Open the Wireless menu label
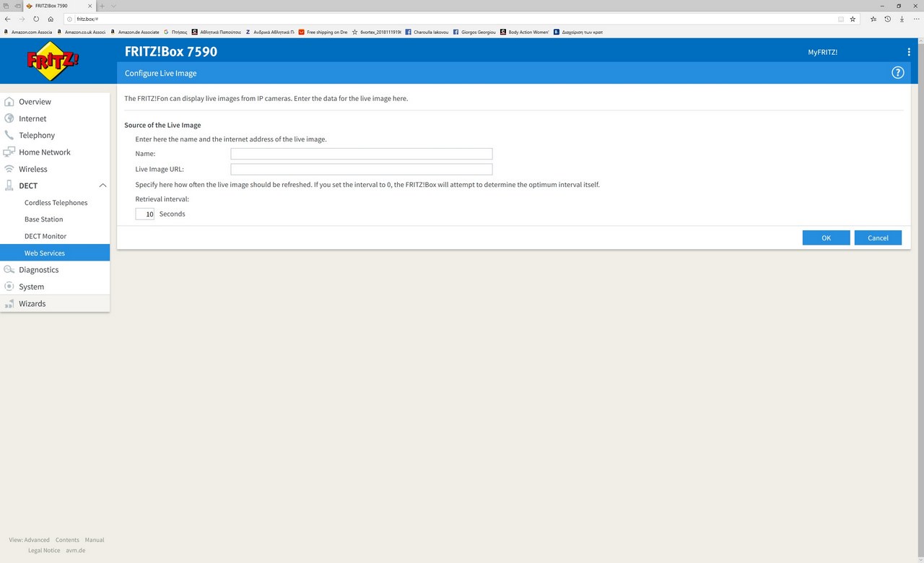Viewport: 924px width, 563px height. click(33, 169)
